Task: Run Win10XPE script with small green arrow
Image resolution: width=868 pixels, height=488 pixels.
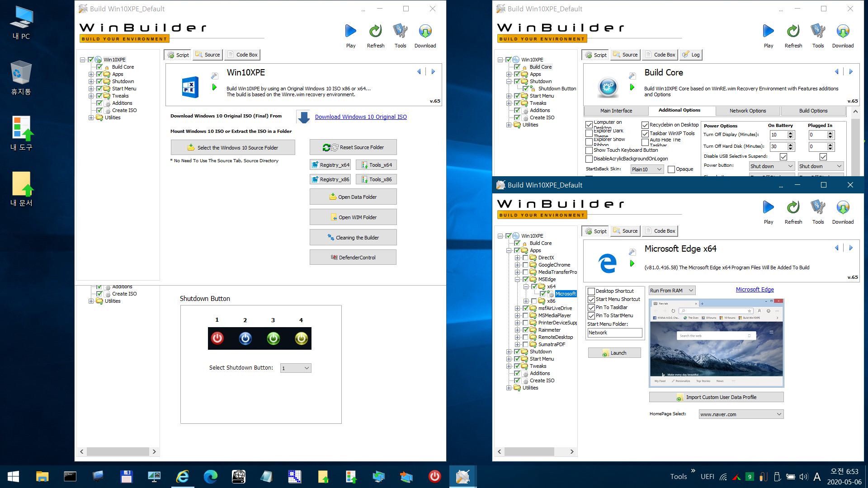Action: (214, 87)
